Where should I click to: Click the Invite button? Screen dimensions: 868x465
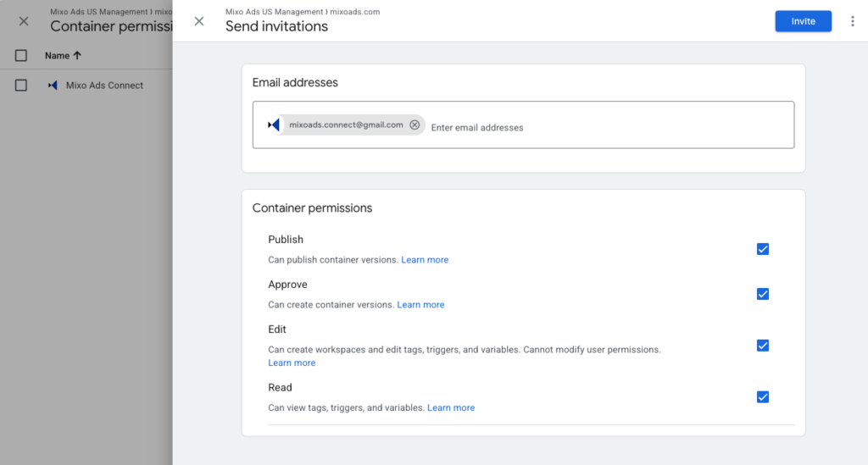point(803,21)
